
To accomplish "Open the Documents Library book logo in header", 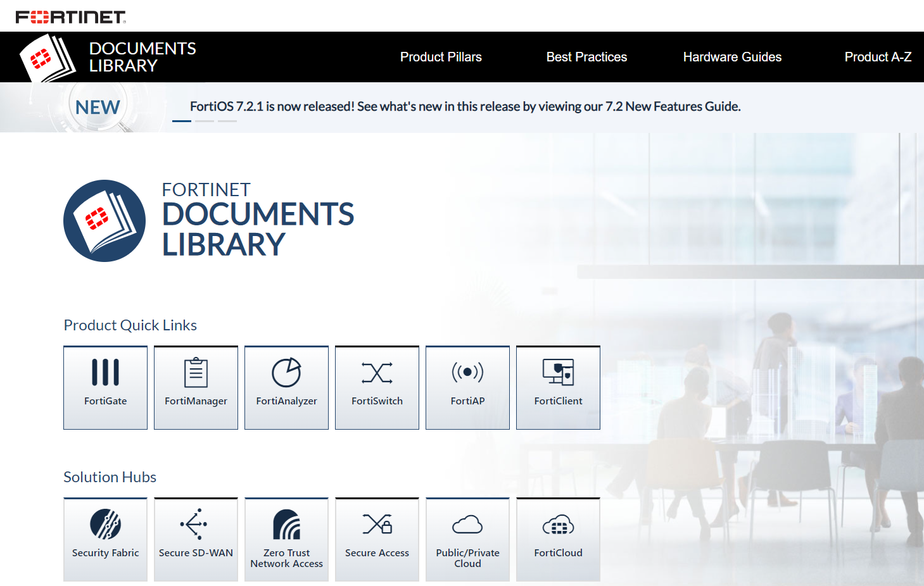I will 47,58.
